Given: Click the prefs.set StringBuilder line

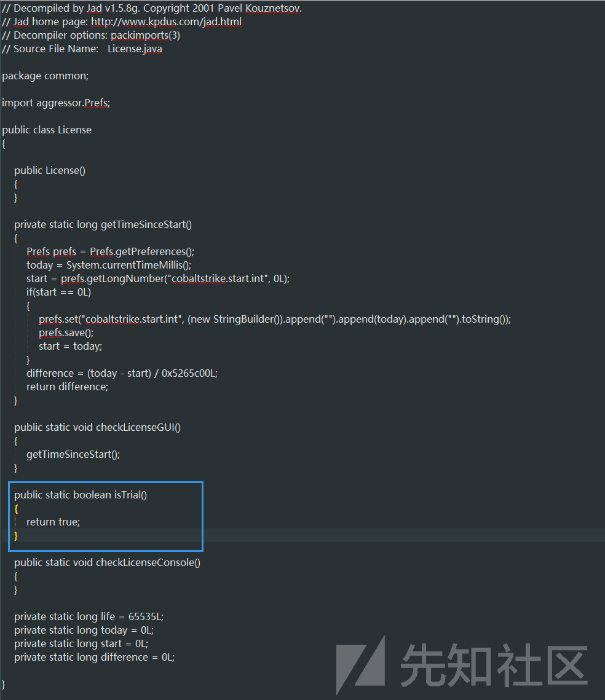Looking at the screenshot, I should (x=275, y=319).
